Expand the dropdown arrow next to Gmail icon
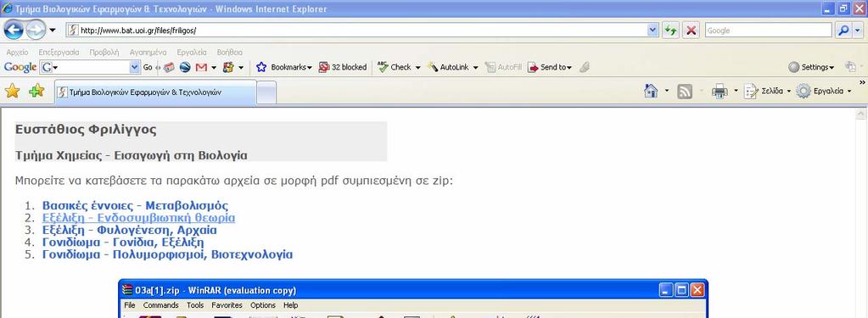The image size is (868, 318). [x=214, y=68]
